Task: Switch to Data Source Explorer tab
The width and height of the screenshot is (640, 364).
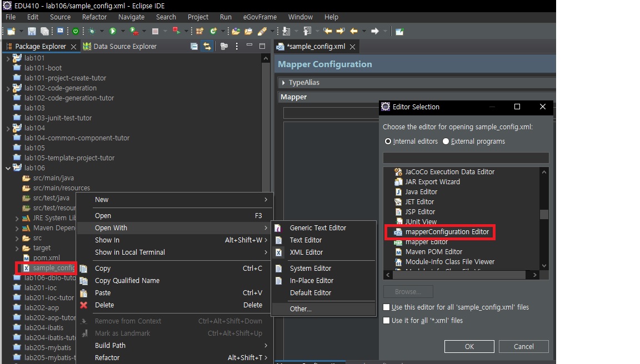Action: click(120, 47)
